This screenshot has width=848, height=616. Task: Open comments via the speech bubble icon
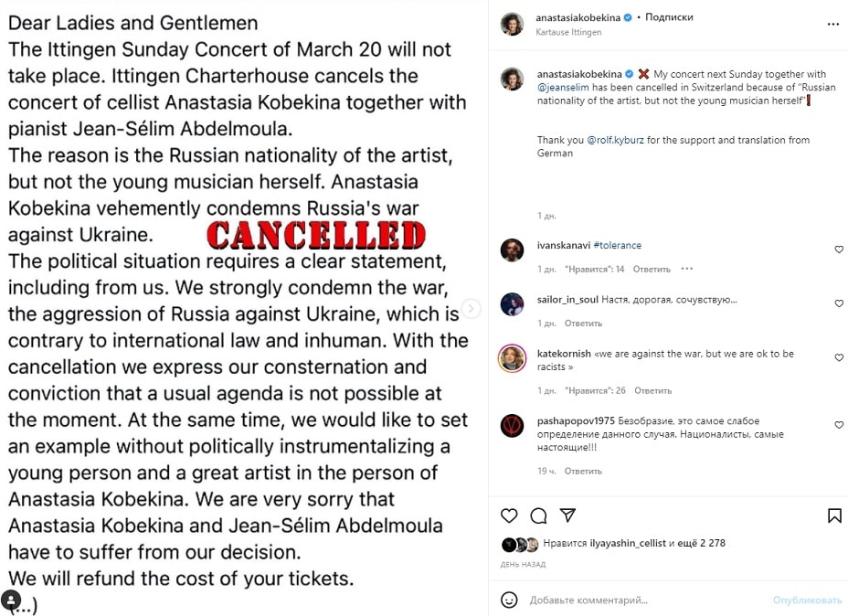[x=538, y=516]
